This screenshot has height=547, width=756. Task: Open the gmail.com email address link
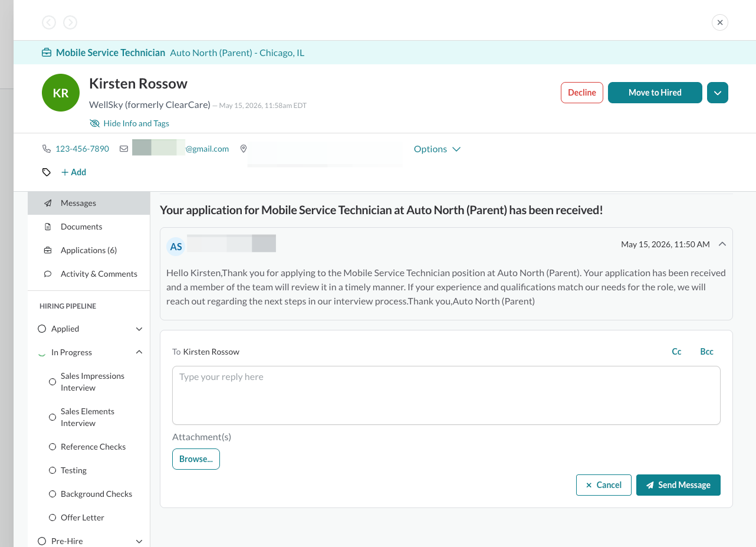click(x=180, y=149)
